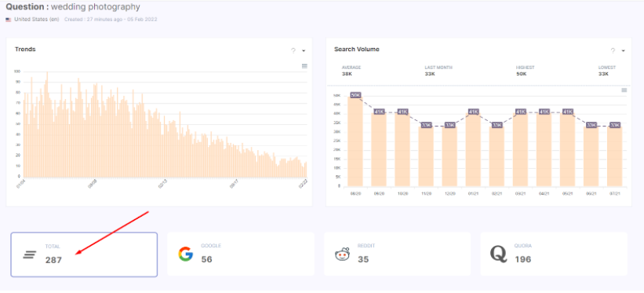Click the United States flag icon
The width and height of the screenshot is (644, 293).
point(8,20)
